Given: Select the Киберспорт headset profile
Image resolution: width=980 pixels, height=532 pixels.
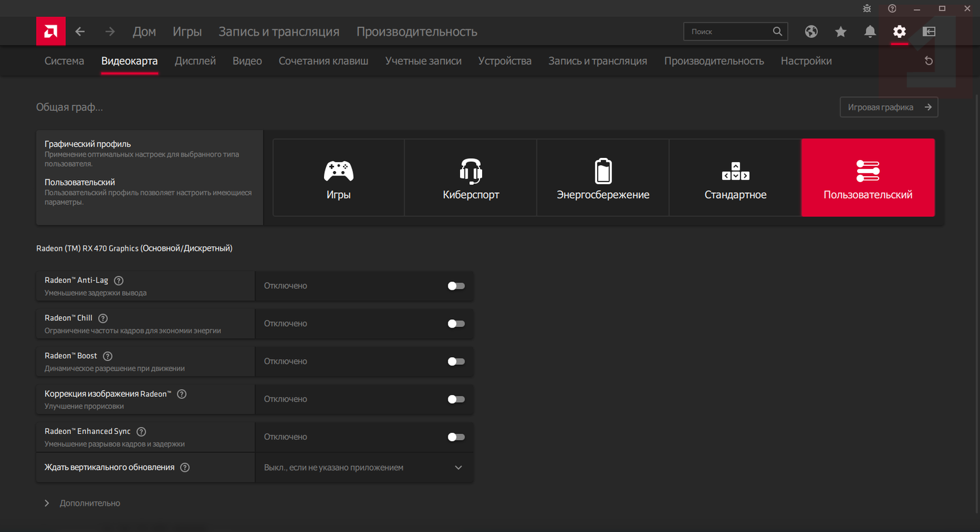Looking at the screenshot, I should pos(471,178).
